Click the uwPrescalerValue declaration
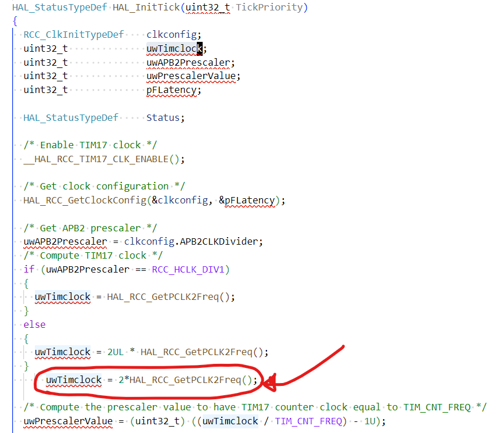This screenshot has width=504, height=433. tap(191, 76)
